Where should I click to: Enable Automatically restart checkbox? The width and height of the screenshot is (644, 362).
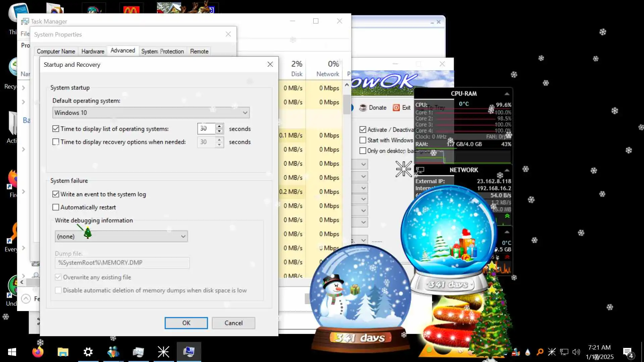(56, 207)
